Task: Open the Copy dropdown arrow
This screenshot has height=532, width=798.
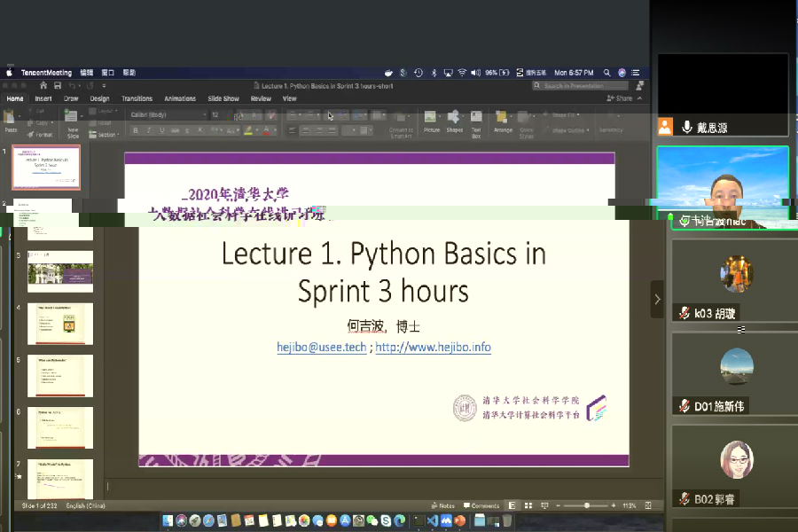Action: [52, 122]
